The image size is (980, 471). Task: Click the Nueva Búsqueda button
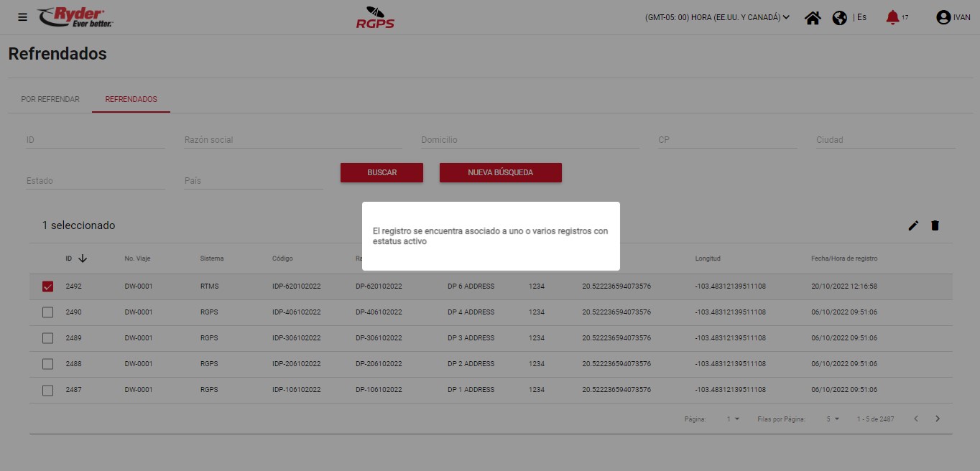point(500,172)
